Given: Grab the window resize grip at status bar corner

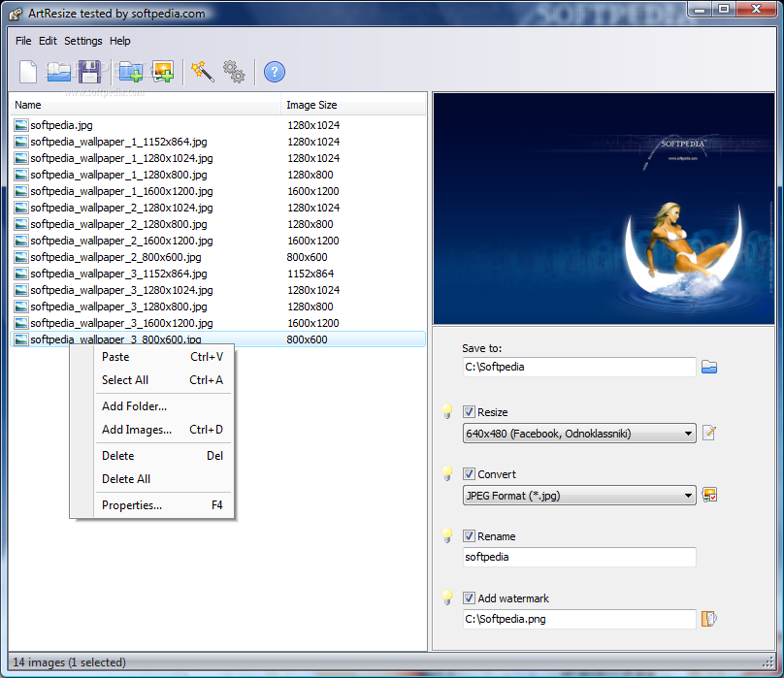Looking at the screenshot, I should pos(768,662).
